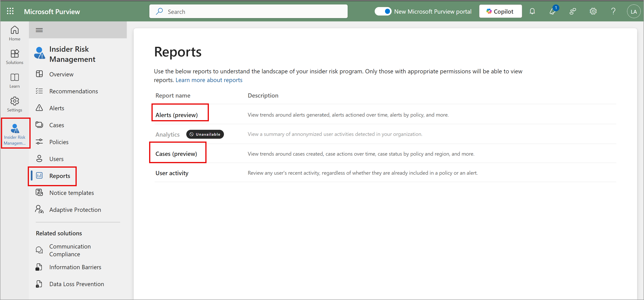This screenshot has width=644, height=300.
Task: Open the Cases (preview) report
Action: tap(176, 154)
